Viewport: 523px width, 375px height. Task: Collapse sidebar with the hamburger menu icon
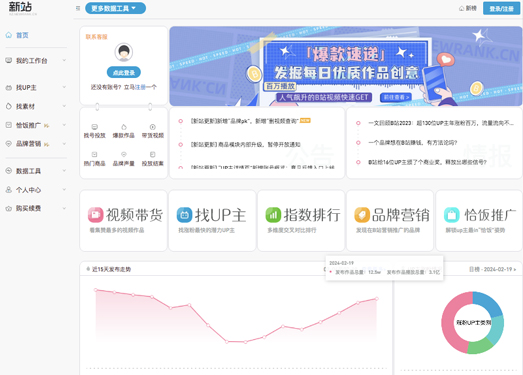[78, 8]
